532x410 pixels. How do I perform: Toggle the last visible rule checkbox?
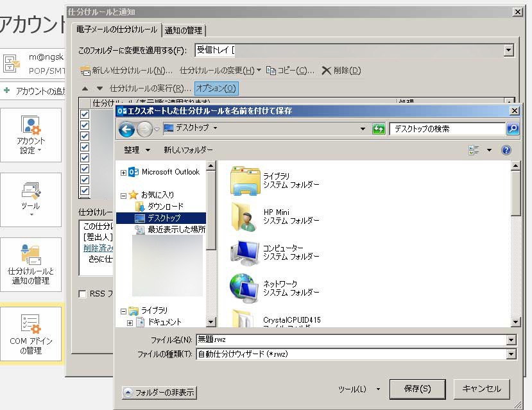(84, 191)
